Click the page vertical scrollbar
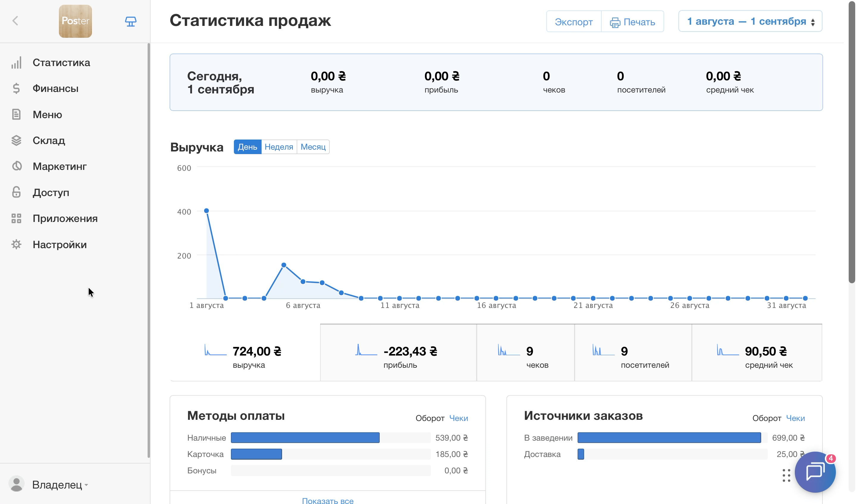 coord(852,143)
